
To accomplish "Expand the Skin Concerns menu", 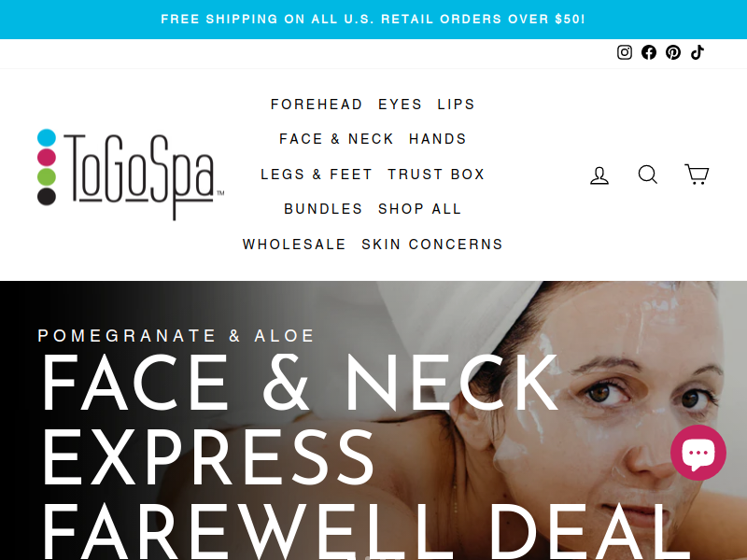I will pos(432,245).
